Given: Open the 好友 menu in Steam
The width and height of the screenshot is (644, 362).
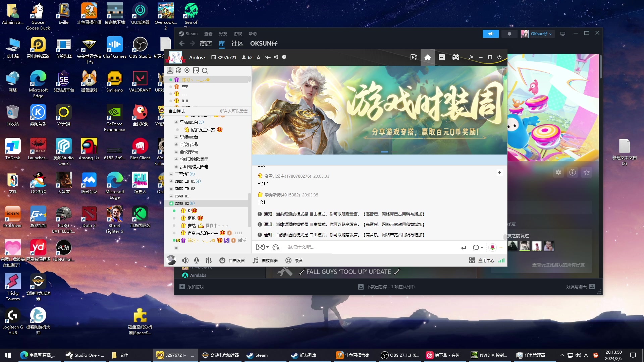Looking at the screenshot, I should 223,34.
